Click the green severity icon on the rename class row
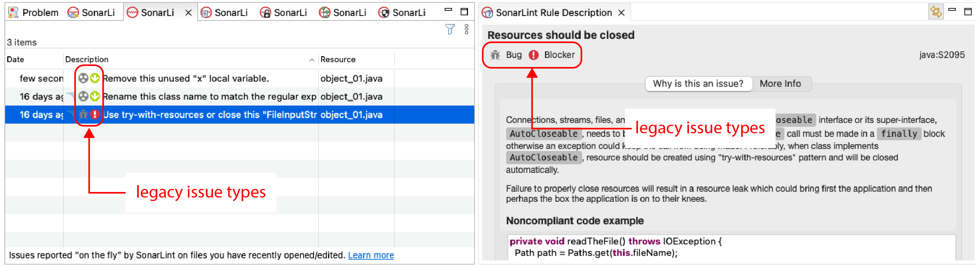980x267 pixels. (95, 97)
